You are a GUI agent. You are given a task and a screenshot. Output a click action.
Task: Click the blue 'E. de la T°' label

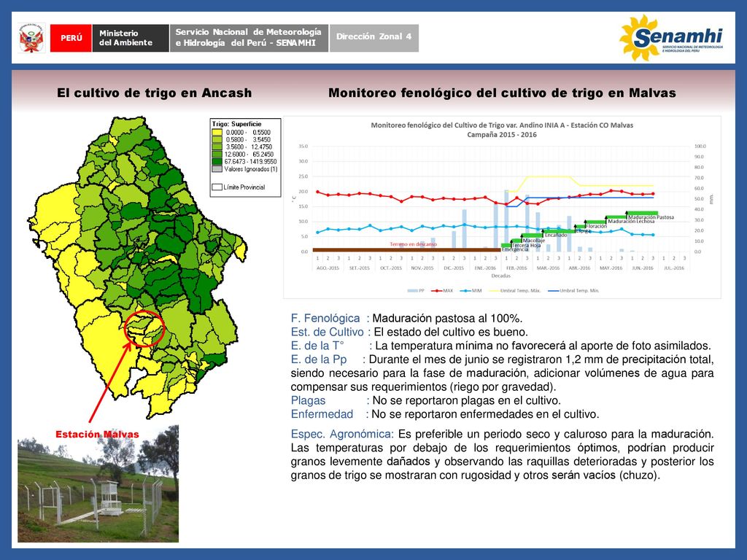[x=317, y=346]
